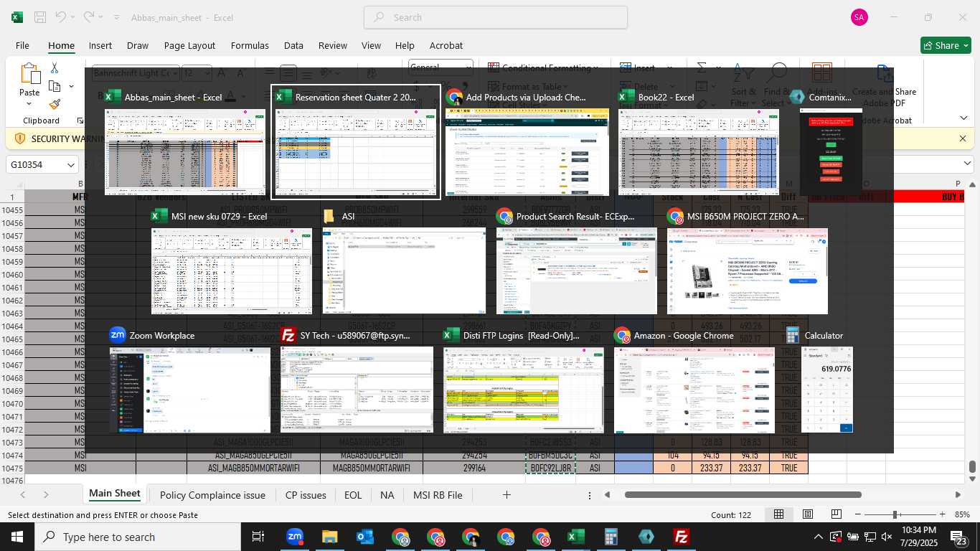This screenshot has height=551, width=980.
Task: Show hidden system tray icons
Action: click(x=818, y=537)
